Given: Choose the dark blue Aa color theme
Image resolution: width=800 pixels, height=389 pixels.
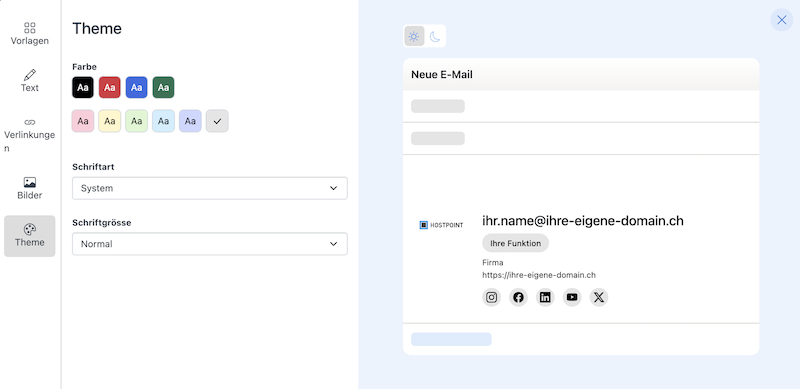Looking at the screenshot, I should [x=136, y=87].
